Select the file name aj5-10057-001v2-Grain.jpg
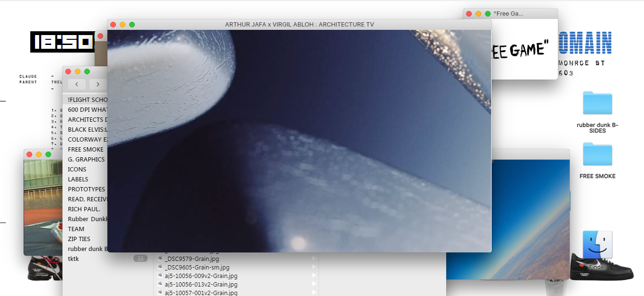 coord(201,293)
